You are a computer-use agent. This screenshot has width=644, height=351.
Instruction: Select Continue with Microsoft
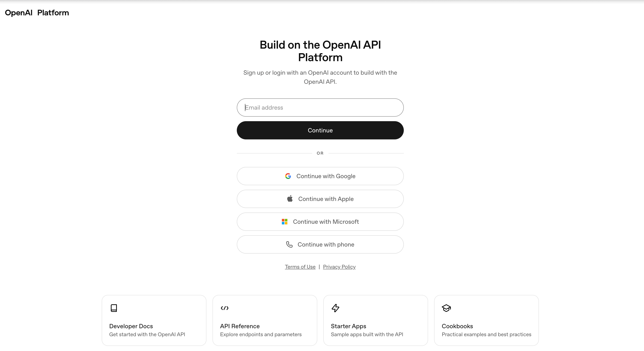click(320, 222)
